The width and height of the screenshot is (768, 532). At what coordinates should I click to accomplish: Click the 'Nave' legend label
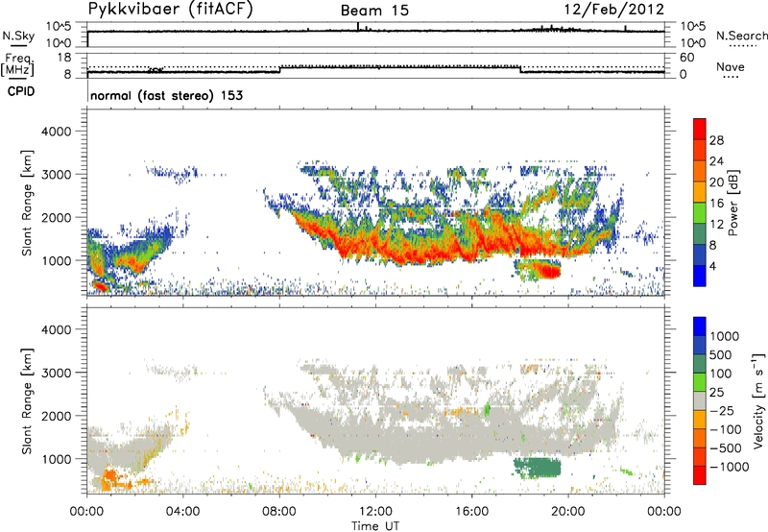(731, 67)
